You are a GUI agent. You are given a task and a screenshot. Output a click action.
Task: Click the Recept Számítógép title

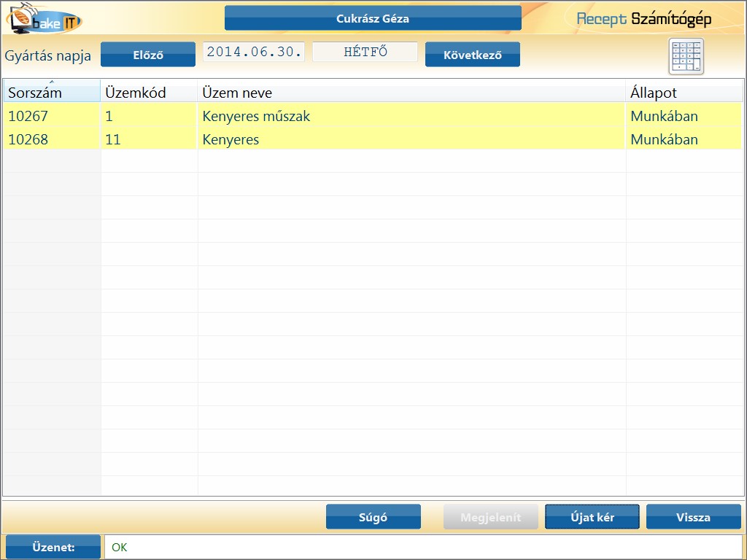(643, 19)
